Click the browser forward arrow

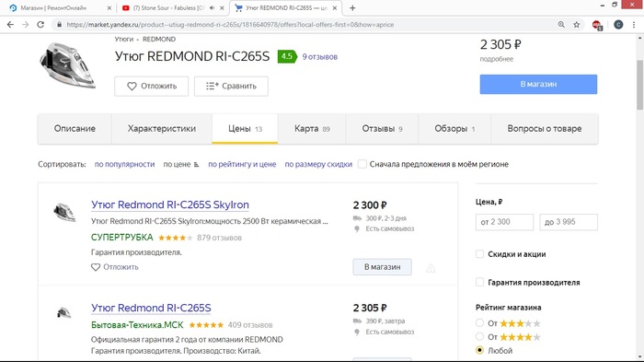point(26,25)
